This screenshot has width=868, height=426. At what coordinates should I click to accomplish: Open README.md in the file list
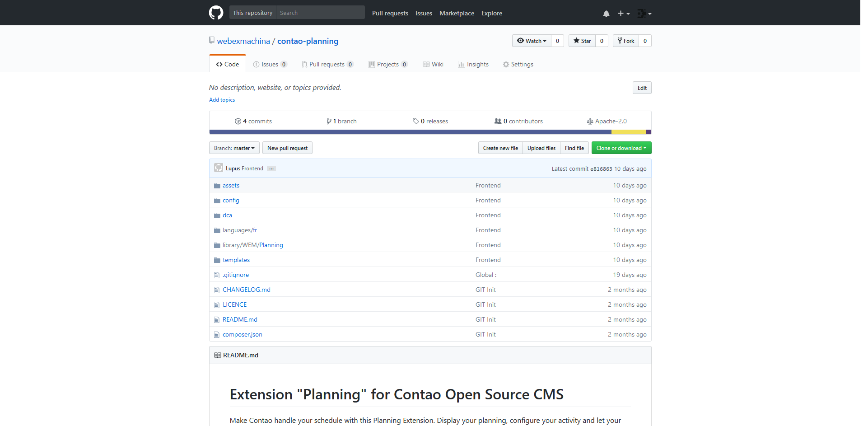pyautogui.click(x=240, y=319)
